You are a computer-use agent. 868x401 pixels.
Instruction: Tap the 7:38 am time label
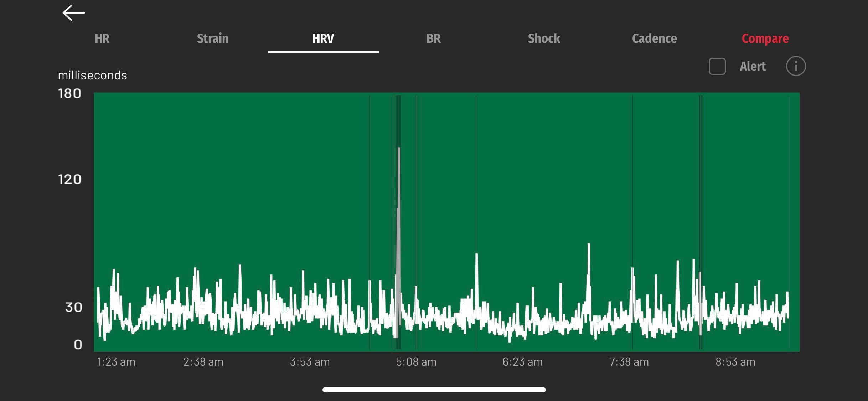[629, 362]
